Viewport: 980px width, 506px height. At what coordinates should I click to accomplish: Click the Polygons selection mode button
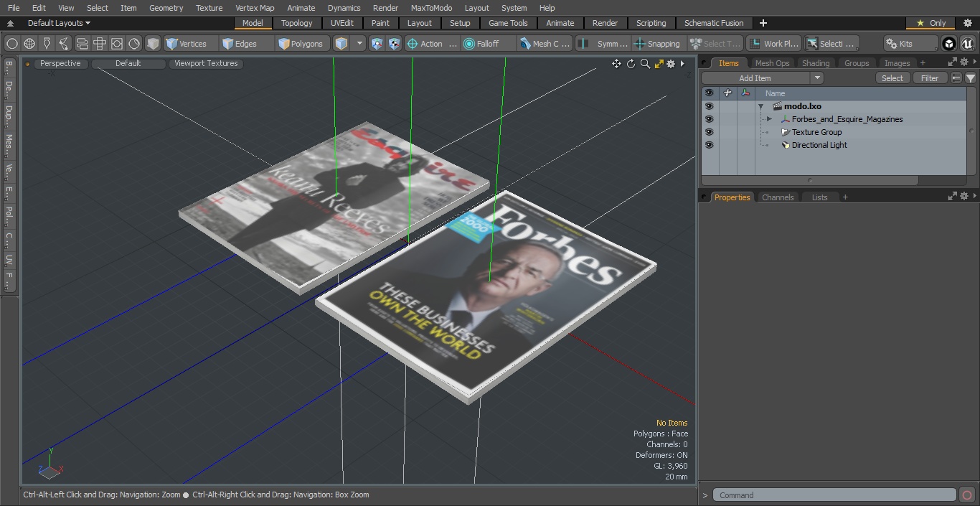click(x=303, y=44)
